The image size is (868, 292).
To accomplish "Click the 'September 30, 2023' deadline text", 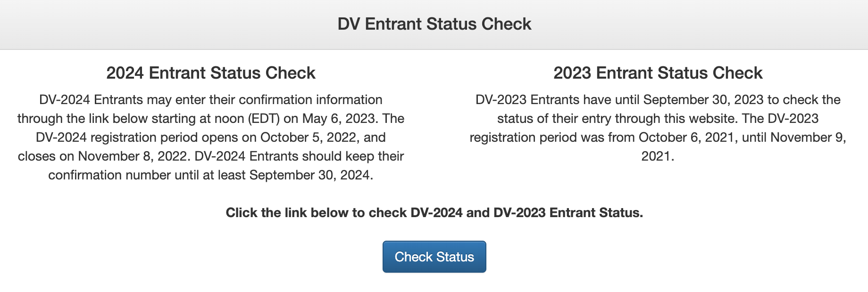I will (x=703, y=99).
